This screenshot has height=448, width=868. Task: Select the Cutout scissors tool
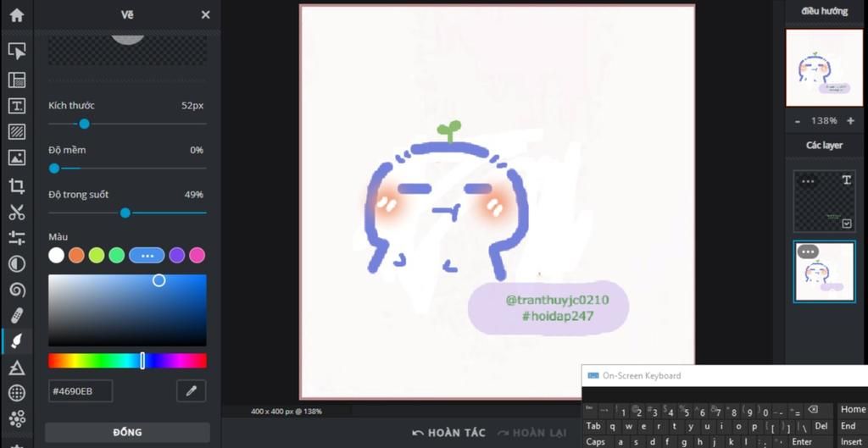click(17, 212)
